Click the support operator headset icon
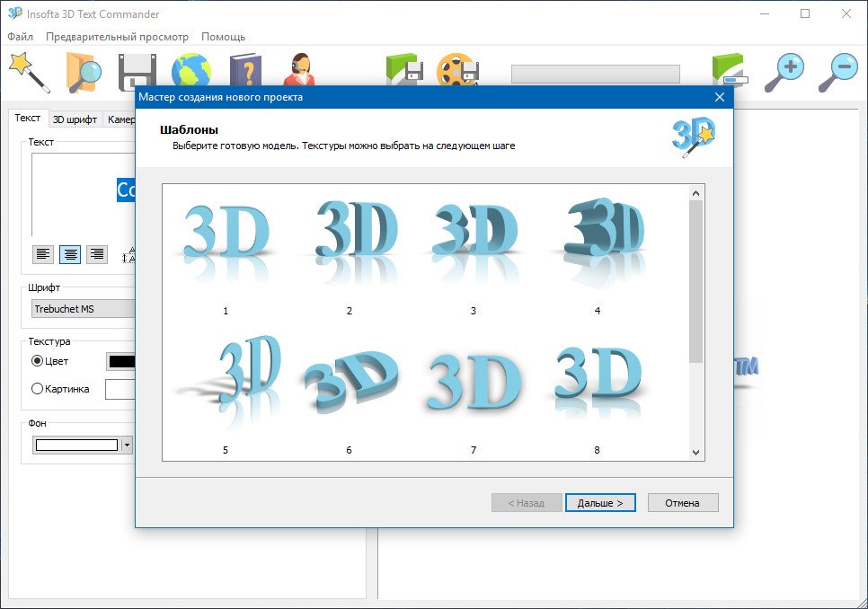Viewport: 868px width, 609px height. 298,72
